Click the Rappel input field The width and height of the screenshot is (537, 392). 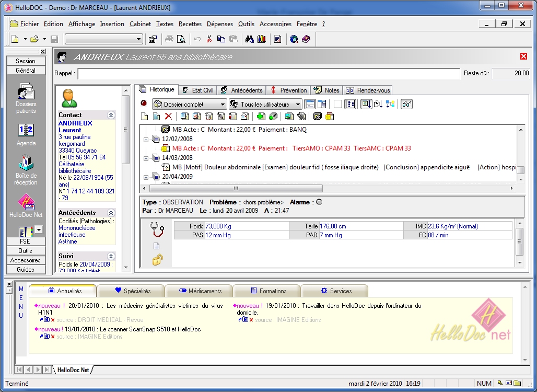[x=268, y=74]
